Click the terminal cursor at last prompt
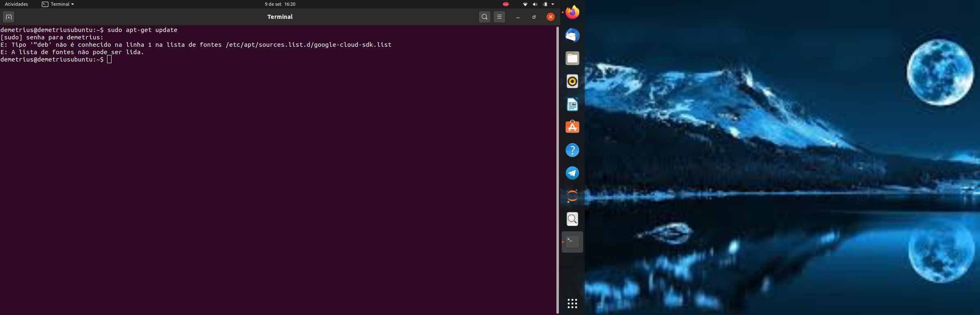 [x=109, y=59]
